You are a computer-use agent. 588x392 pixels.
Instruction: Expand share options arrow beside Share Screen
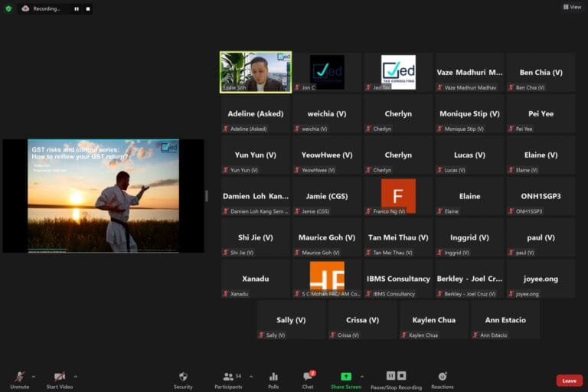(x=362, y=377)
